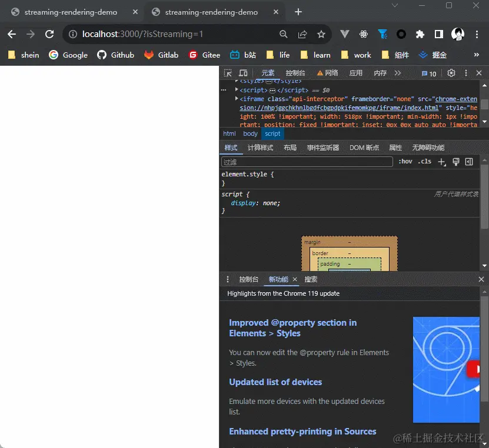This screenshot has height=448, width=489.
Task: Switch to the 搜索 drawer tab
Action: 311,279
